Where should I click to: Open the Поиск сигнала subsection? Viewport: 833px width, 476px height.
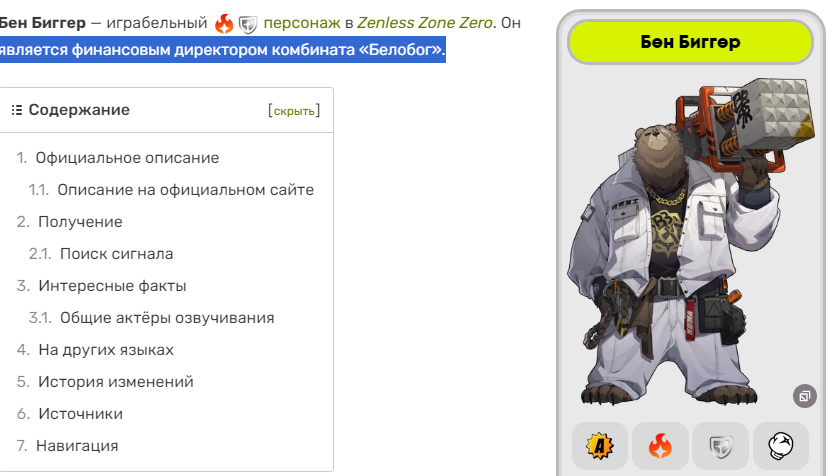[116, 254]
